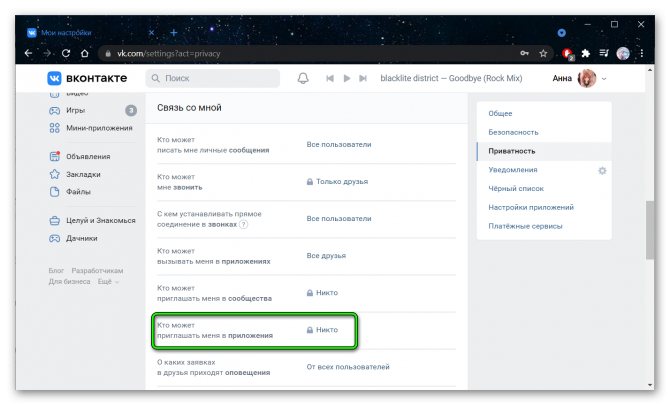Open 'Никто' setting for app invitations

[x=326, y=329]
